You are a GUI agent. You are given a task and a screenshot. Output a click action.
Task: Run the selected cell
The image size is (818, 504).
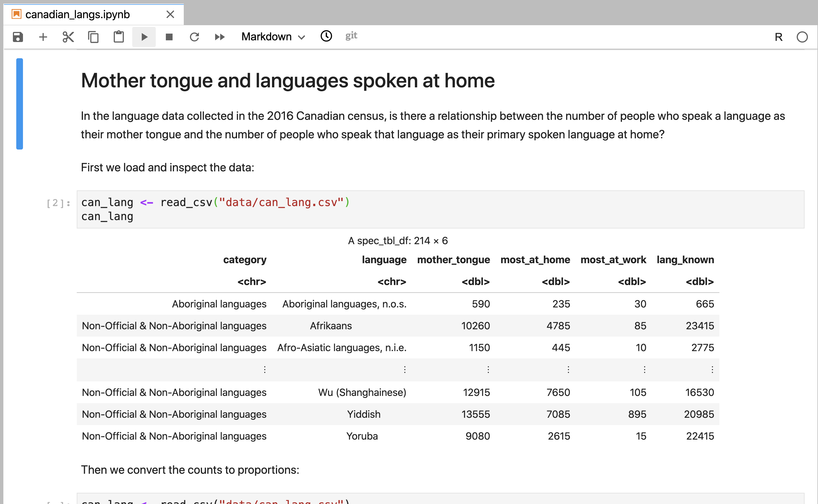[144, 37]
